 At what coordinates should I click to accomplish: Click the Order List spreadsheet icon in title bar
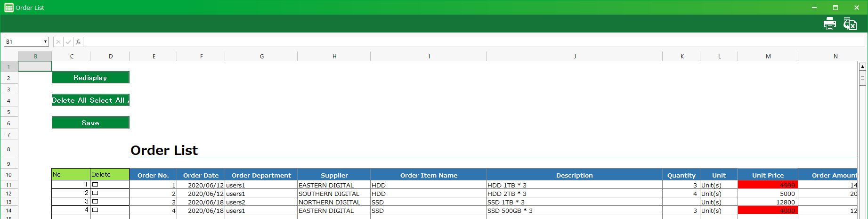coord(8,8)
